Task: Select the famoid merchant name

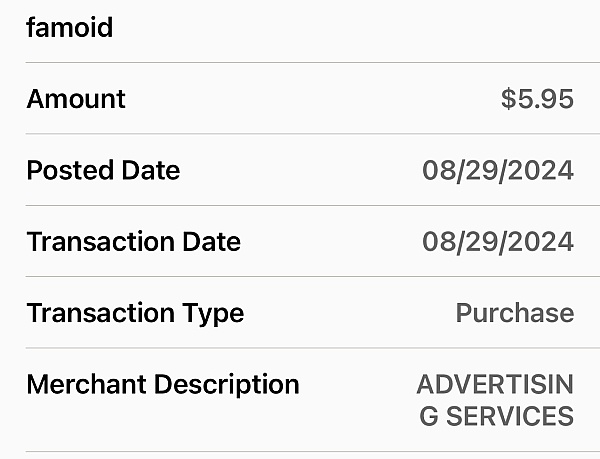Action: click(x=70, y=28)
